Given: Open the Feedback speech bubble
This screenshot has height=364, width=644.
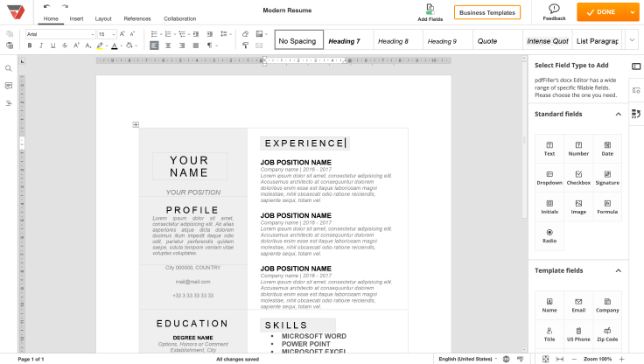Looking at the screenshot, I should tap(554, 11).
